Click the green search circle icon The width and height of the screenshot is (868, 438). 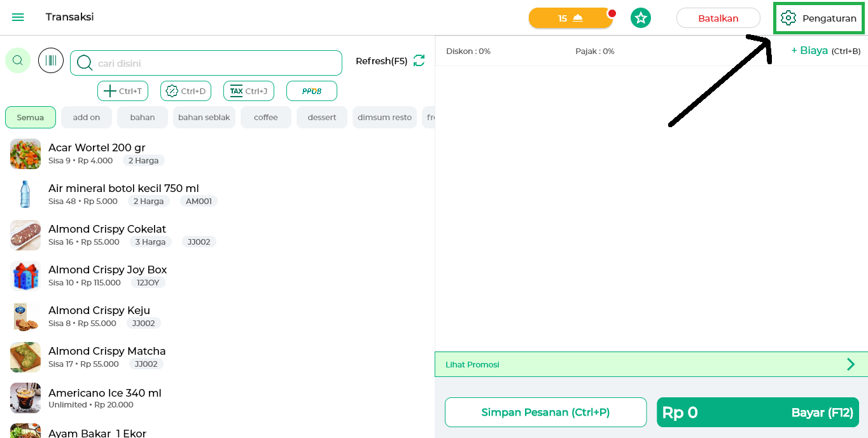18,60
